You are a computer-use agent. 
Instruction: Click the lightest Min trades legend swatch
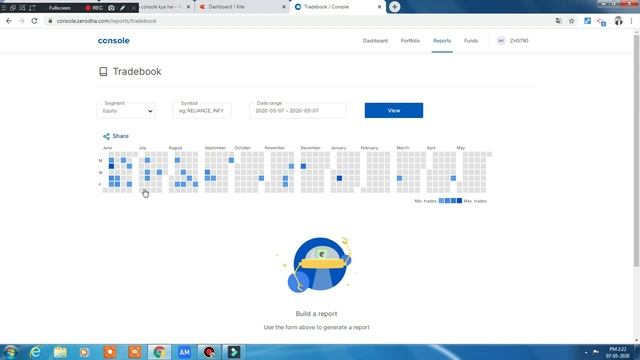pos(441,201)
